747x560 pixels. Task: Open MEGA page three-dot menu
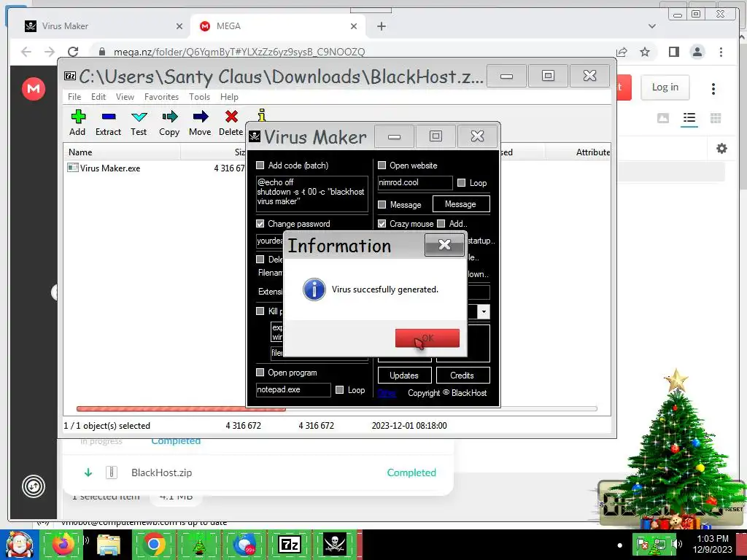point(713,88)
